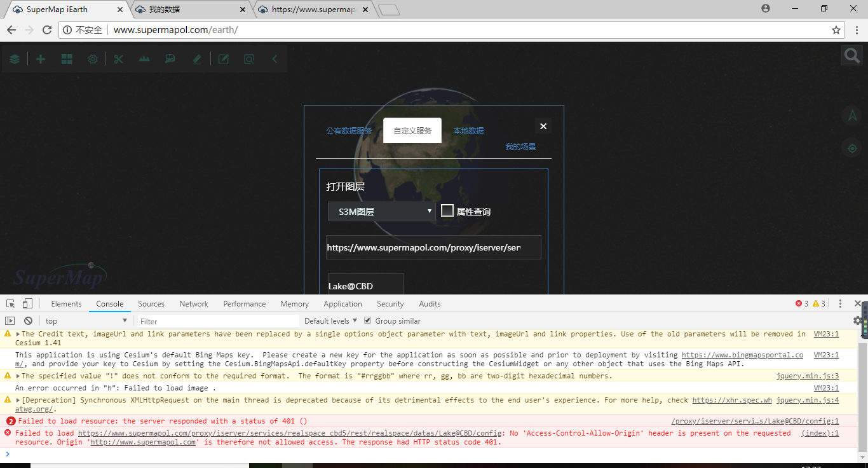The height and width of the screenshot is (468, 868).
Task: Open the pencil-on-square edit icon
Action: click(x=224, y=59)
